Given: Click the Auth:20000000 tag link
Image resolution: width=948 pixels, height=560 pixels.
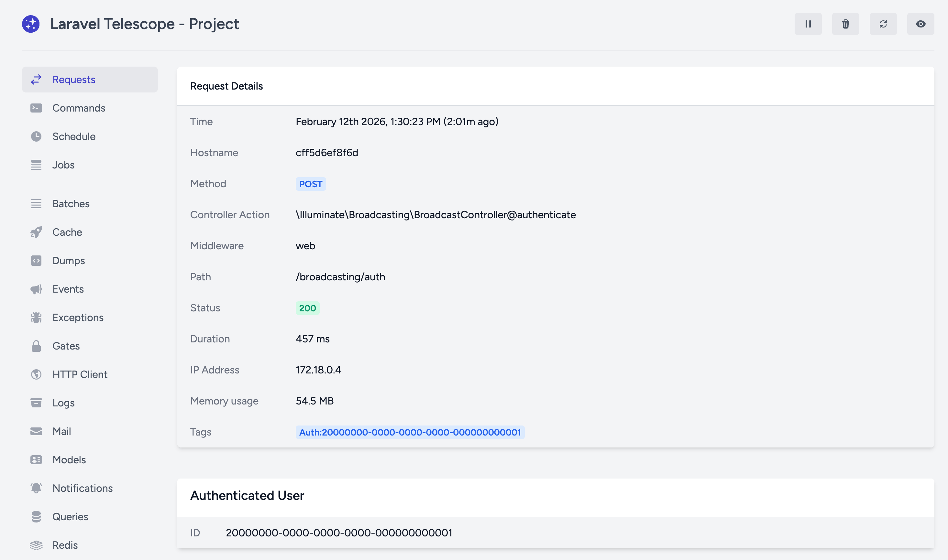Looking at the screenshot, I should coord(410,433).
